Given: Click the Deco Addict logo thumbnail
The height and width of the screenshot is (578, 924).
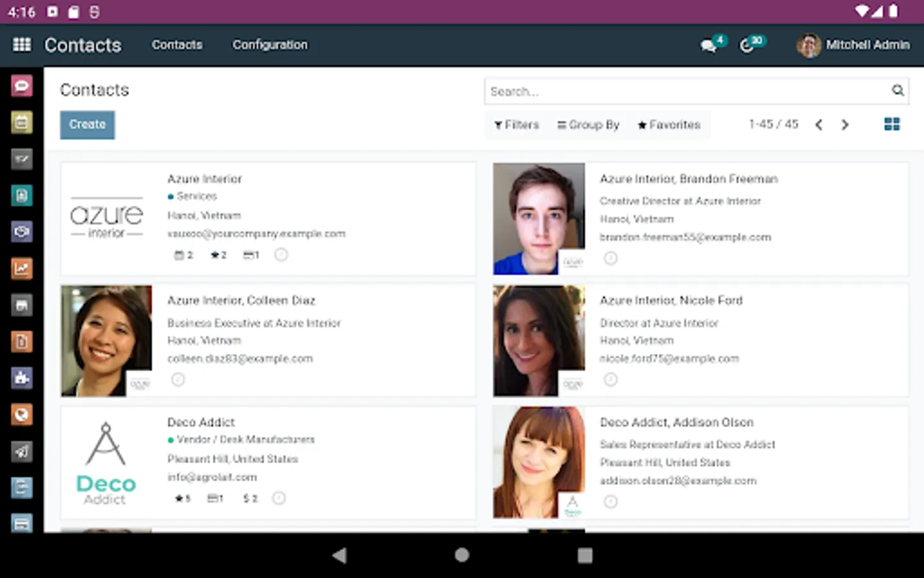Looking at the screenshot, I should [107, 462].
